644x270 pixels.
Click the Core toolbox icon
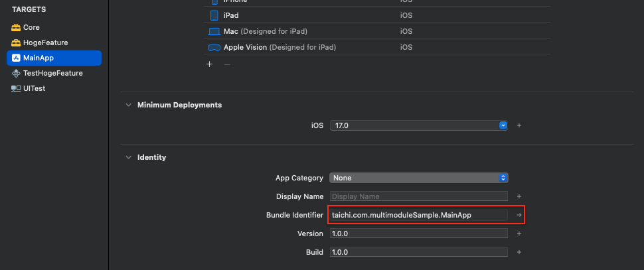tap(16, 27)
